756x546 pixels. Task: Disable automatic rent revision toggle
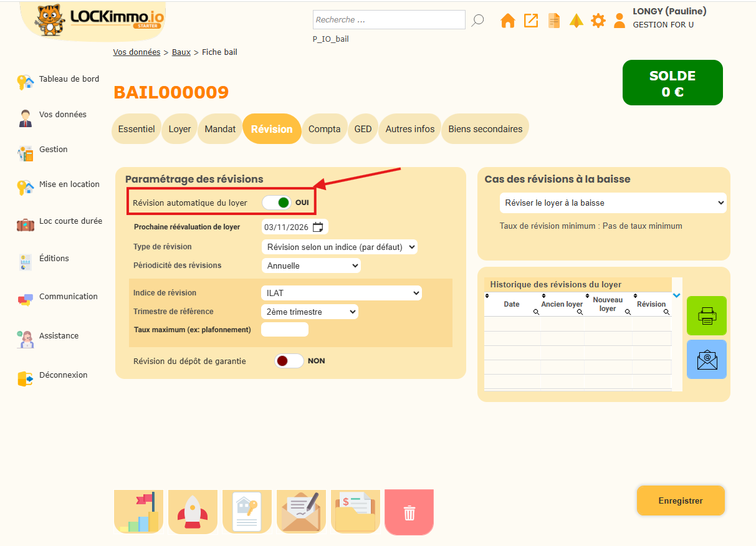tap(277, 203)
